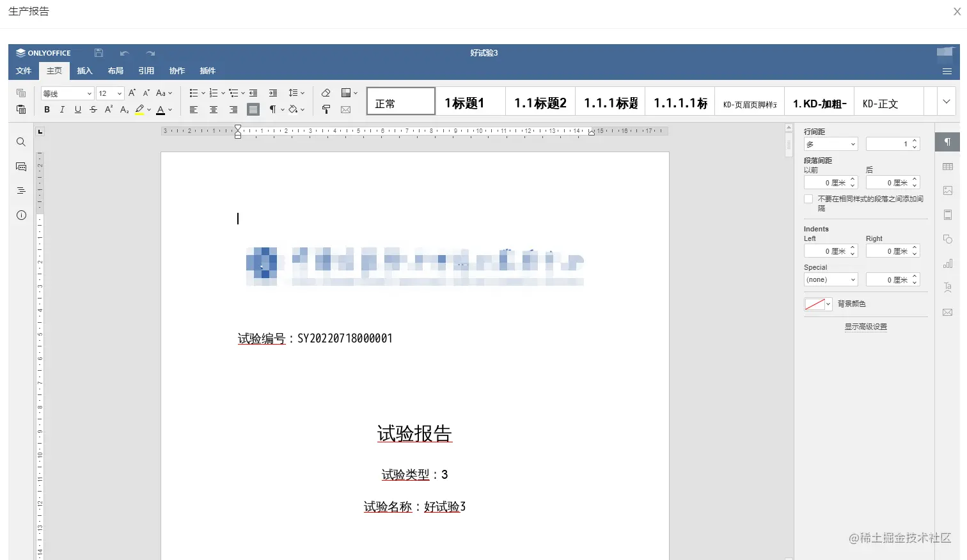Click the clear formatting eraser icon
Screen dimensions: 967x560
326,92
